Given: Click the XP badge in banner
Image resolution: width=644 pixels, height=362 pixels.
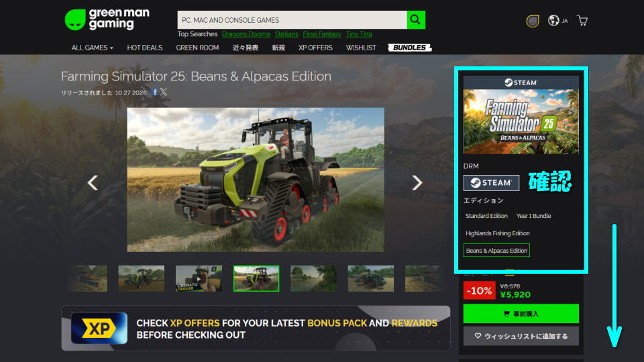Looking at the screenshot, I should [99, 328].
